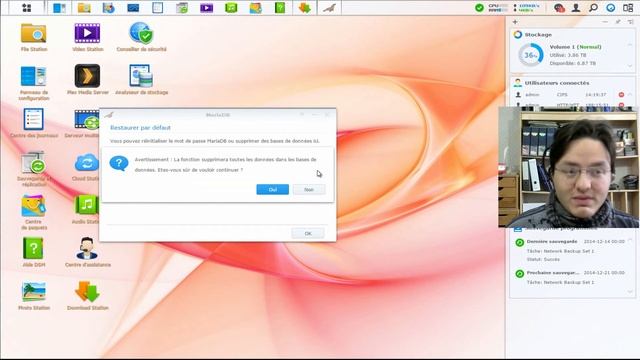Image resolution: width=640 pixels, height=360 pixels.
Task: Open Aide DSM desktop icon
Action: [x=34, y=253]
